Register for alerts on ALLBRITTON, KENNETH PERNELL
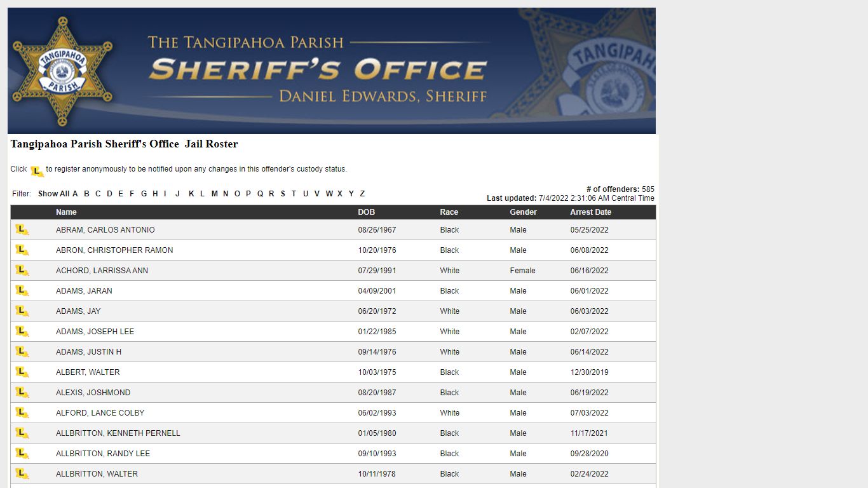868x488 pixels. 22,433
